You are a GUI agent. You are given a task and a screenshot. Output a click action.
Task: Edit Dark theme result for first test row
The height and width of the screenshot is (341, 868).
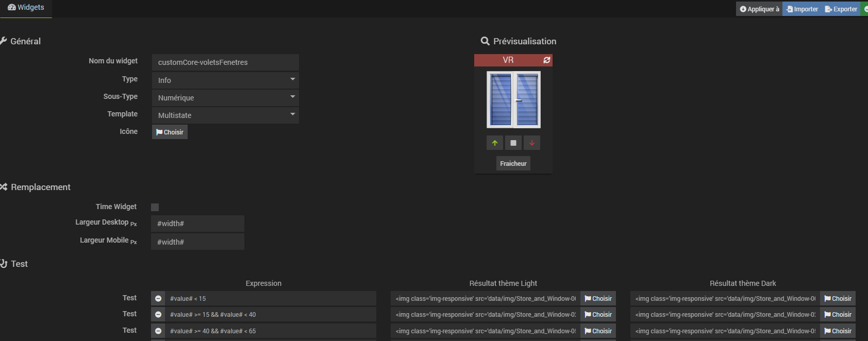[x=725, y=298]
